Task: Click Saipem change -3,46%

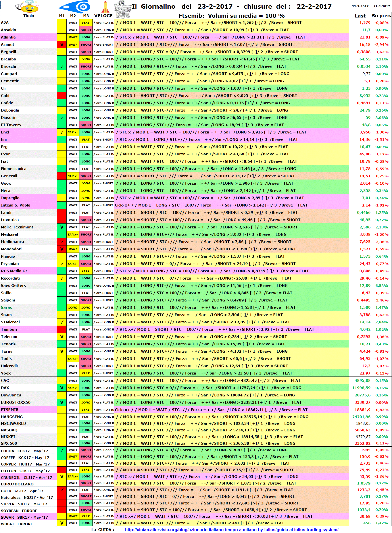Action: (x=382, y=300)
